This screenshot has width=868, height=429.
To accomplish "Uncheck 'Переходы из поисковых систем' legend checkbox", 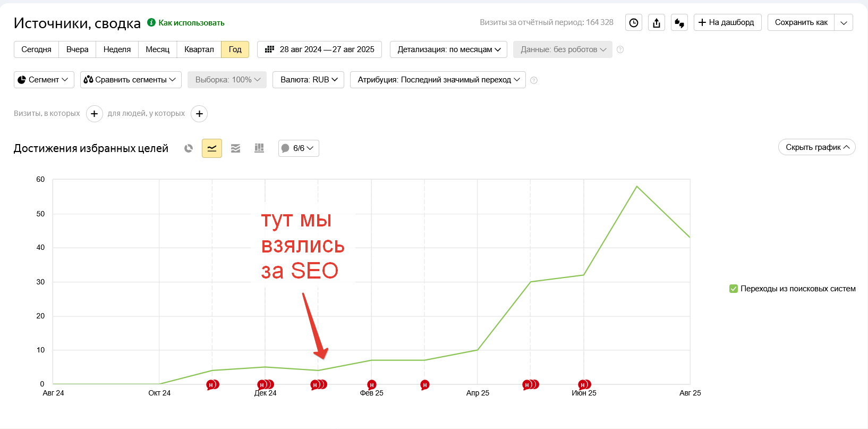I will coord(734,289).
